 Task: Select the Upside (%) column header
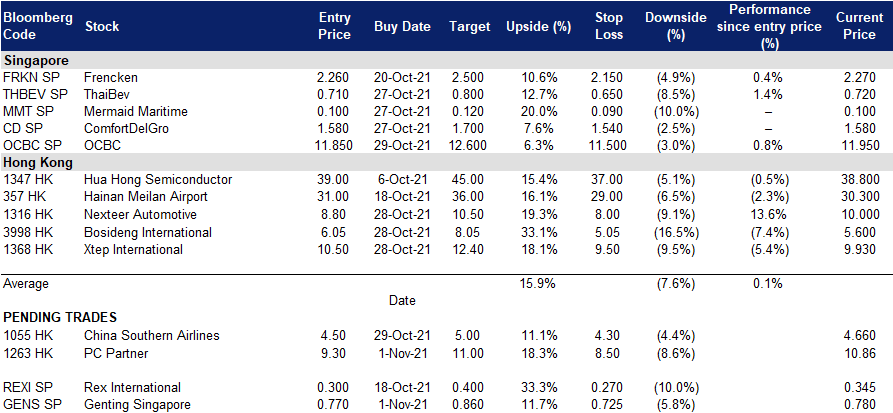(x=538, y=27)
